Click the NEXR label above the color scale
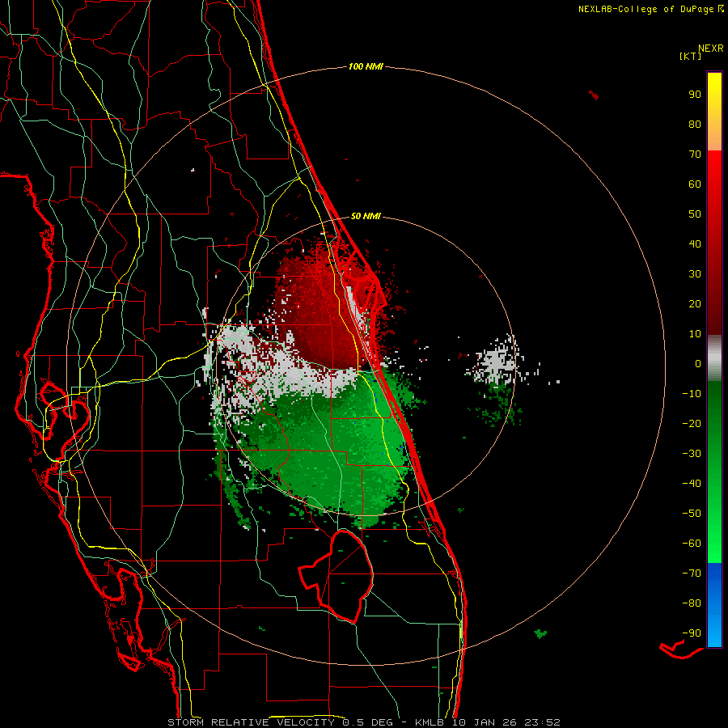 coord(711,49)
